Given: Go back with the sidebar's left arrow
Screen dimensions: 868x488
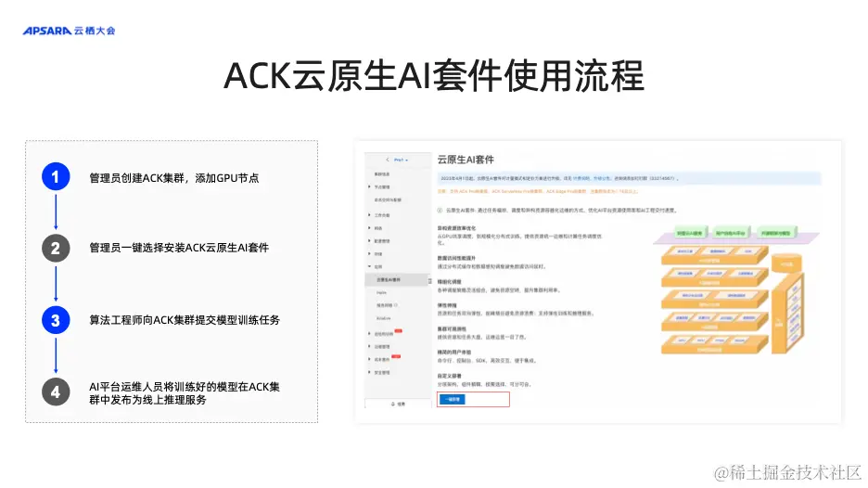Looking at the screenshot, I should [x=388, y=160].
